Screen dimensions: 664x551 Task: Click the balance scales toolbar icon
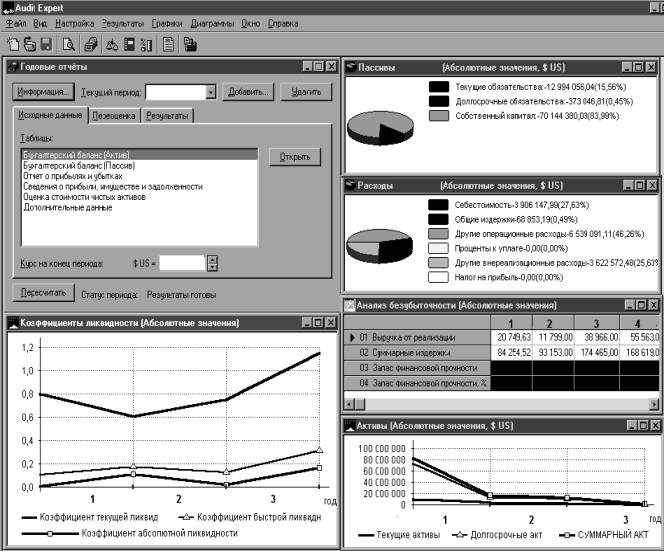[x=113, y=43]
